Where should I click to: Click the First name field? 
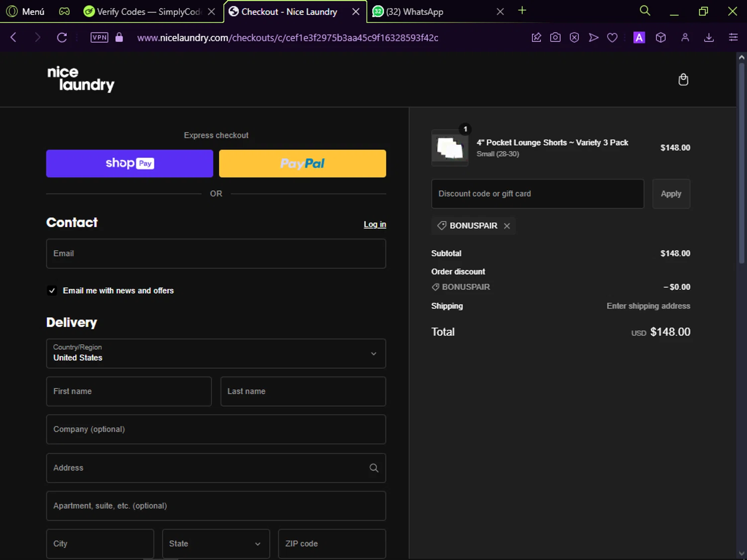click(x=129, y=391)
